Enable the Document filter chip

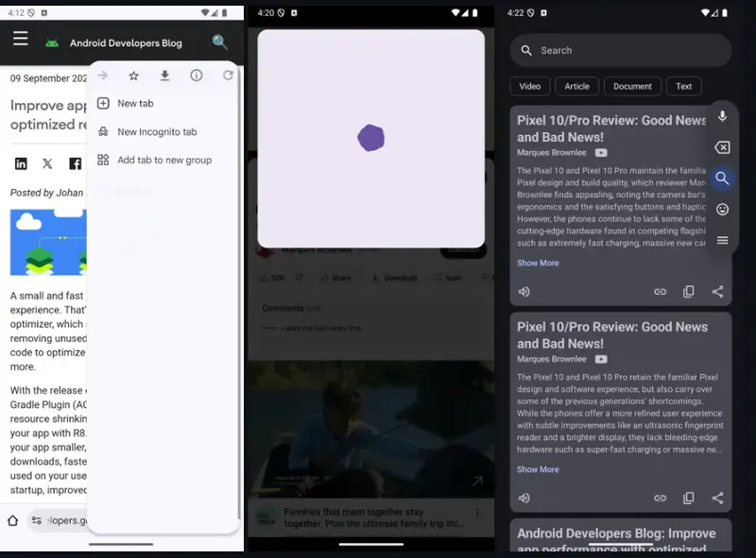coord(632,86)
